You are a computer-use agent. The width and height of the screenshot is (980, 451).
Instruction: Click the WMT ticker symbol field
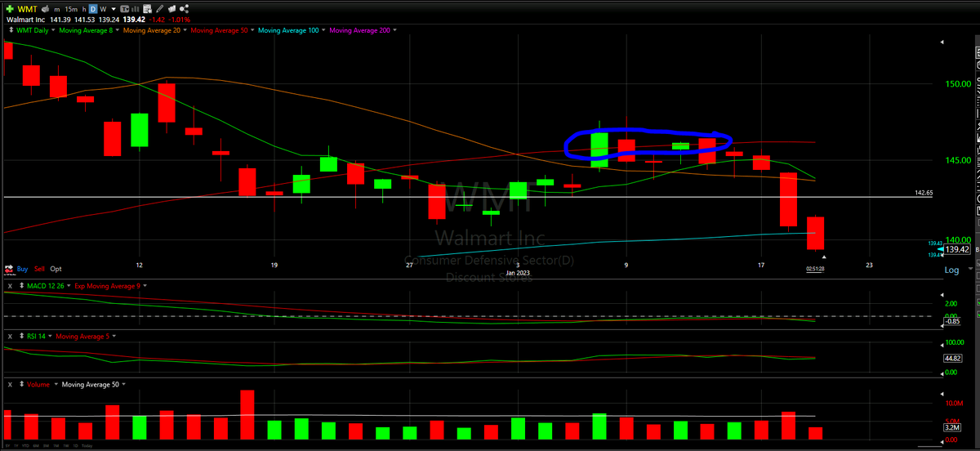pos(28,9)
